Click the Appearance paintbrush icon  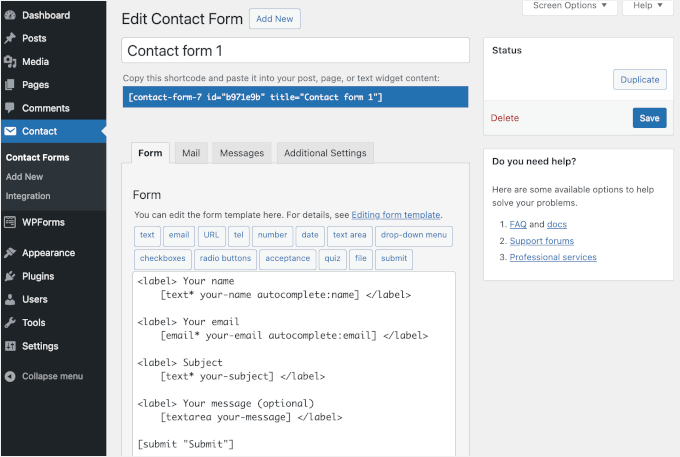[x=10, y=253]
